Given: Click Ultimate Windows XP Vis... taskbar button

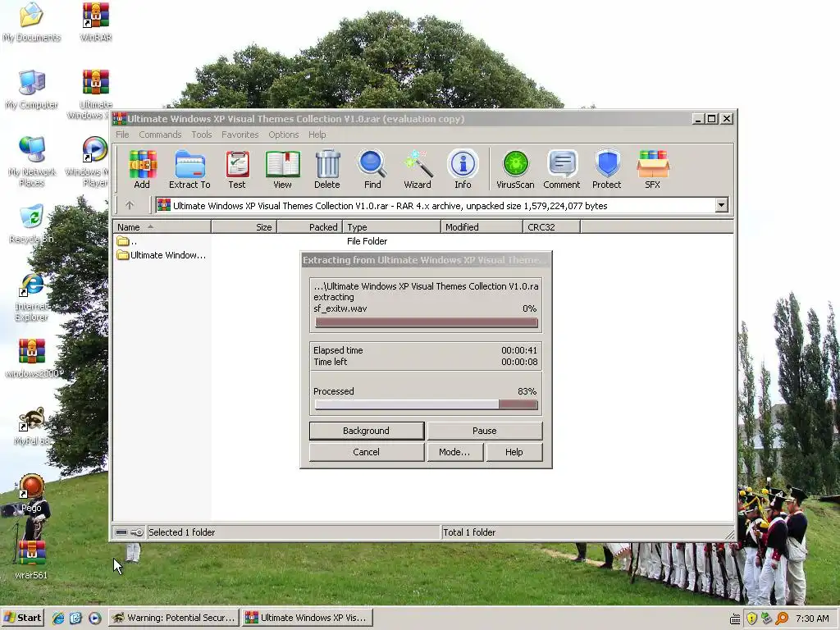Looking at the screenshot, I should (307, 618).
